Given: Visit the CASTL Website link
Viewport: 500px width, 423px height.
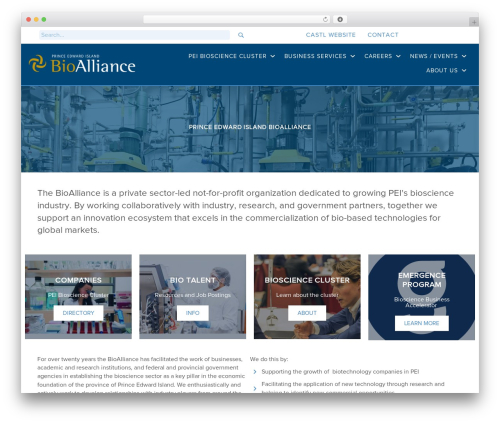Looking at the screenshot, I should click(x=331, y=35).
